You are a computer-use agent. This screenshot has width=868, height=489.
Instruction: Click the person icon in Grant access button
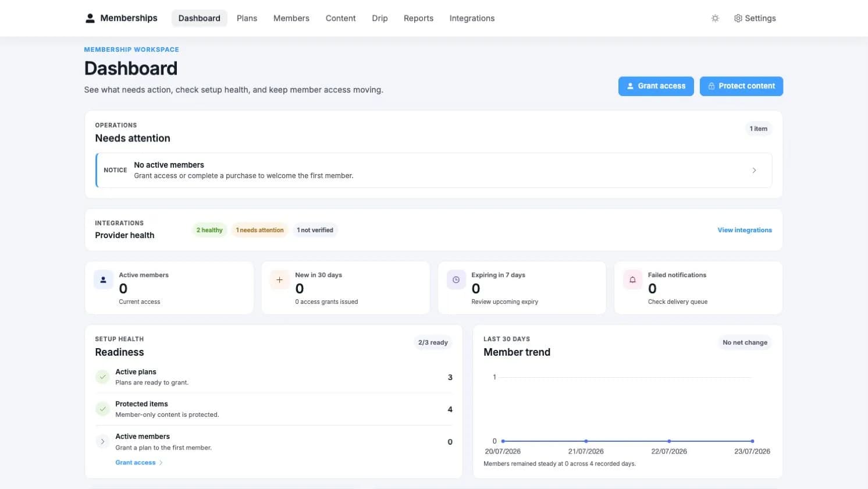coord(630,86)
